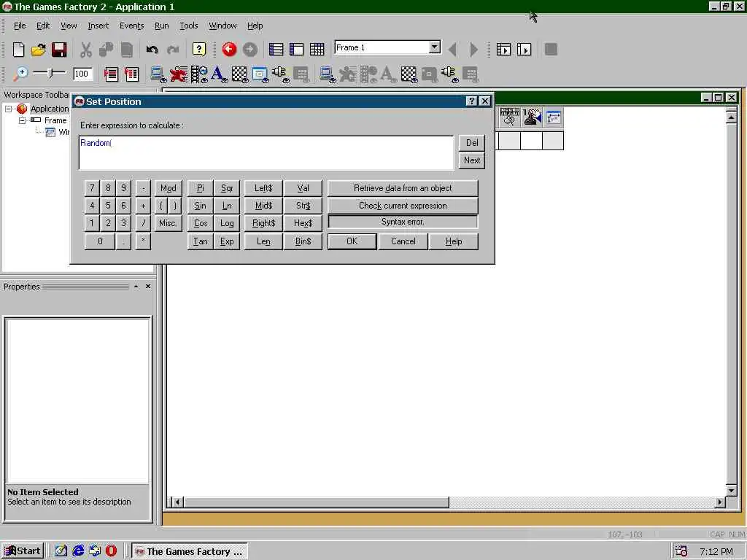Click the storyboard controls icon in event editor

pos(509,117)
